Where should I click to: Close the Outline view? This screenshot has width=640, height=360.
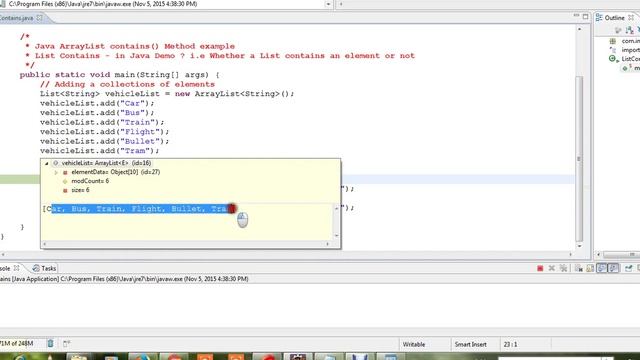tap(631, 18)
